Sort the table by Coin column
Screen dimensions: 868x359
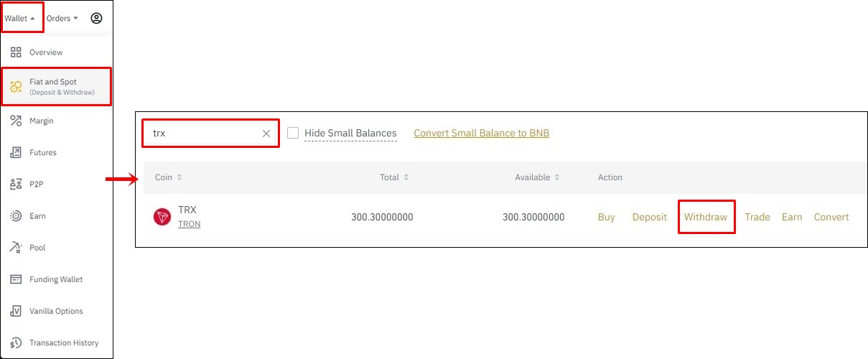169,177
